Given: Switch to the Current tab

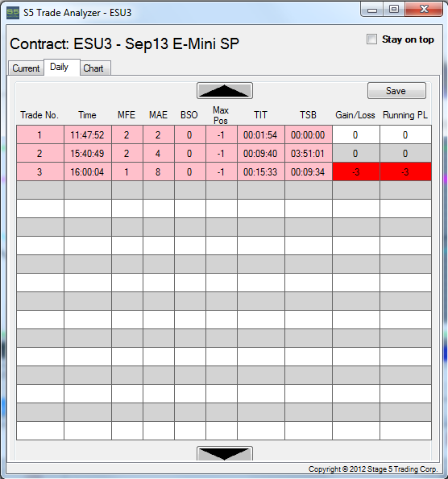Looking at the screenshot, I should click(26, 68).
